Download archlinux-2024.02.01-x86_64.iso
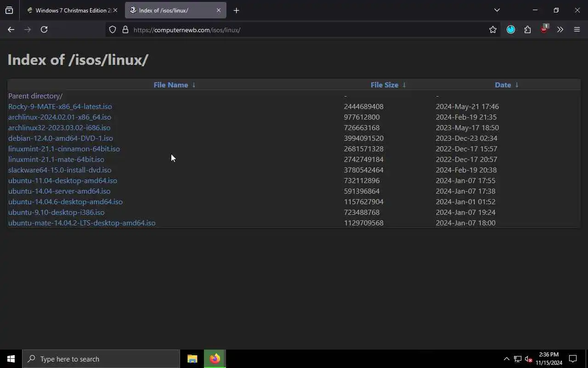This screenshot has width=588, height=368. [x=60, y=117]
